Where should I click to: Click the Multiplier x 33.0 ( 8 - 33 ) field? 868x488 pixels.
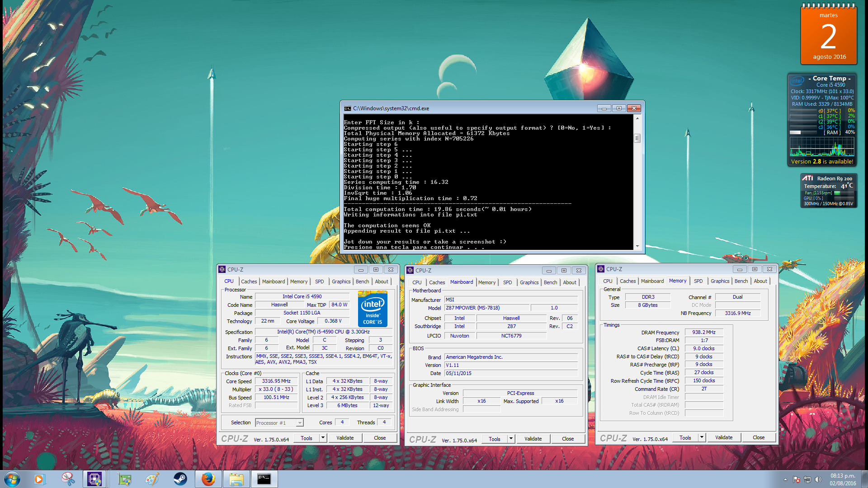click(x=276, y=389)
